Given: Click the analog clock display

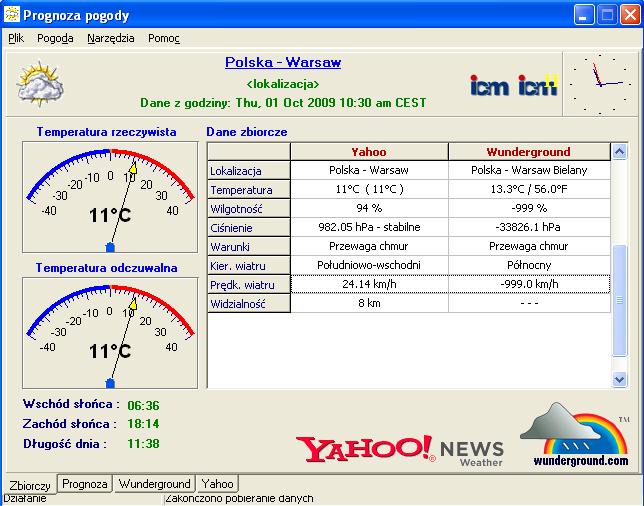Looking at the screenshot, I should tap(600, 84).
